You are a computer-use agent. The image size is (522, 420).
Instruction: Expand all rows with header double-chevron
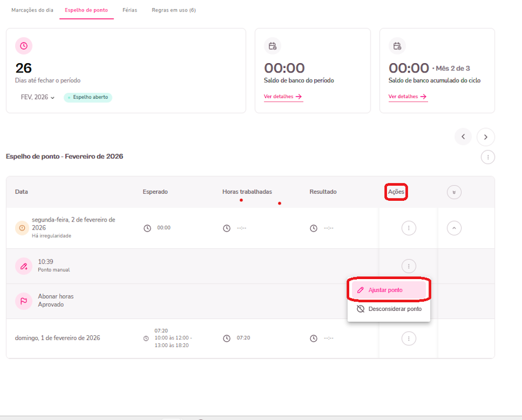454,192
